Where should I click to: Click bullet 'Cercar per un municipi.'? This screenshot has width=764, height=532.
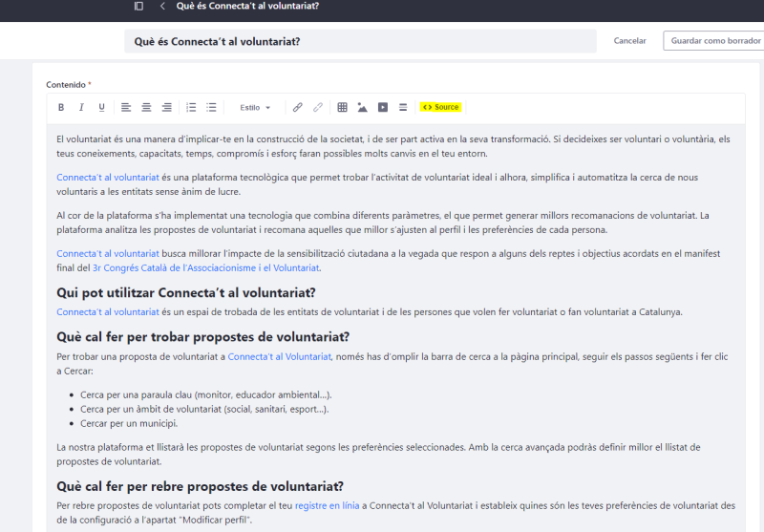129,423
